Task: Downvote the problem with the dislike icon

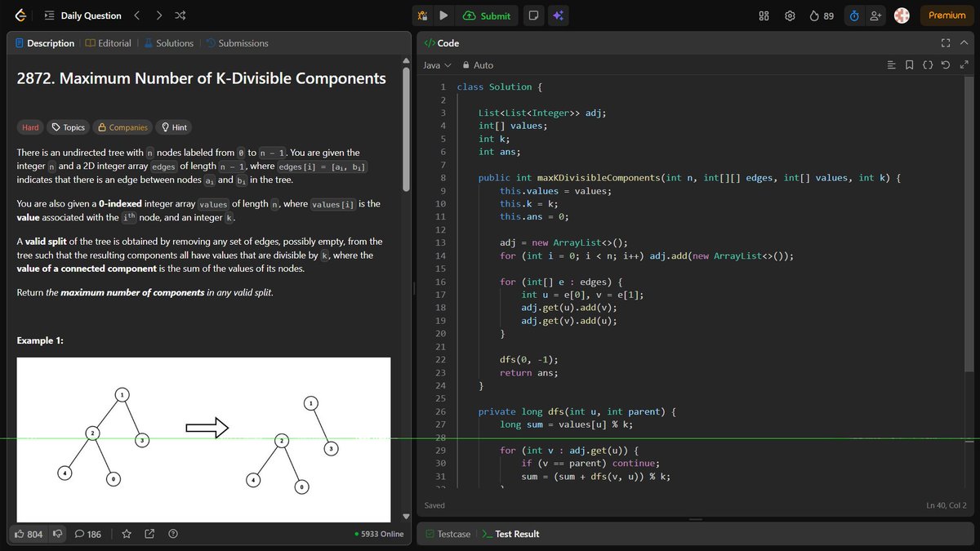Action: click(56, 533)
